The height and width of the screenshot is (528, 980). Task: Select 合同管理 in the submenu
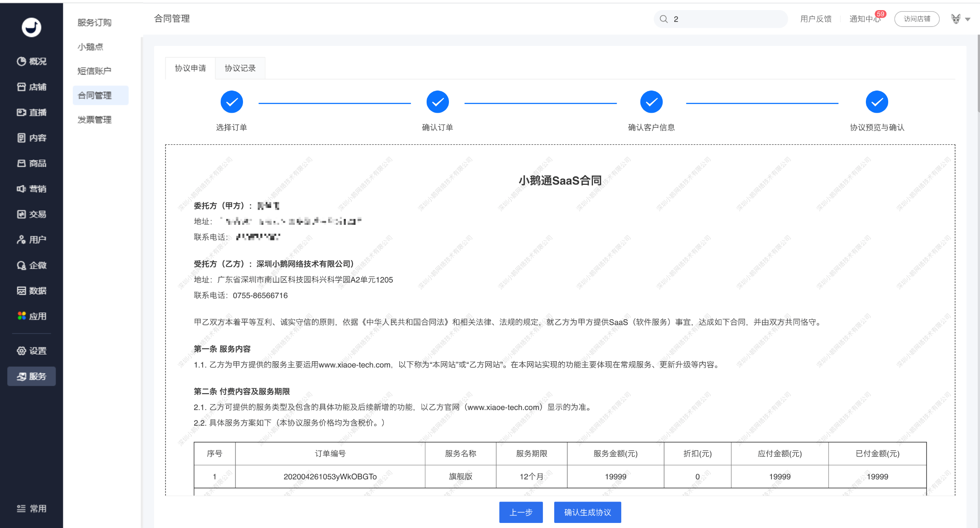click(x=101, y=96)
